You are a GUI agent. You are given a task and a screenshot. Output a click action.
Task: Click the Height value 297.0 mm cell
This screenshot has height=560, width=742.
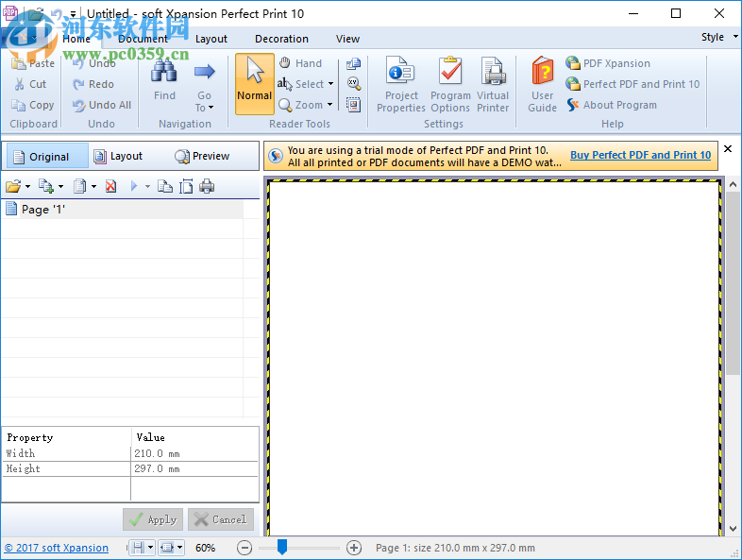194,468
